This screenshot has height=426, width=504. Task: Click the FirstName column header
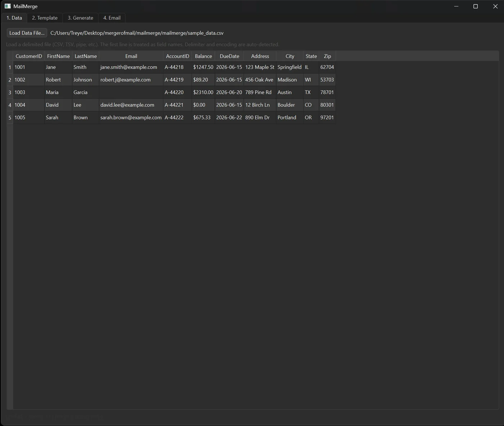coord(58,56)
